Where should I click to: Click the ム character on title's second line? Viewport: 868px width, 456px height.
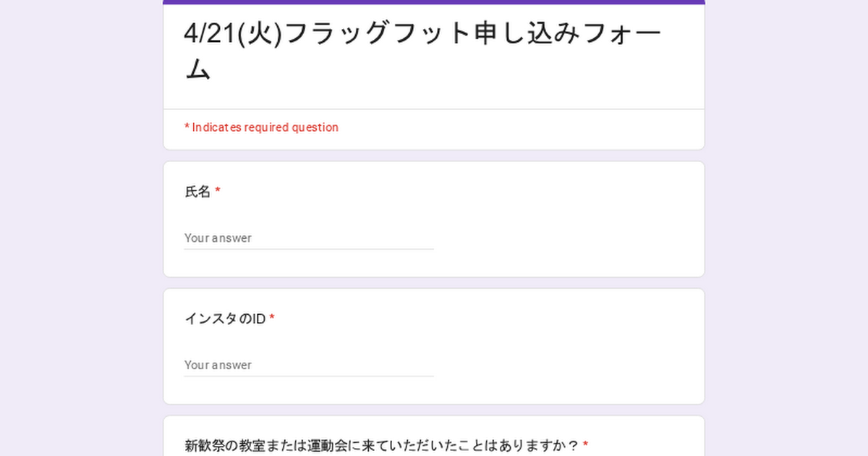[x=198, y=69]
